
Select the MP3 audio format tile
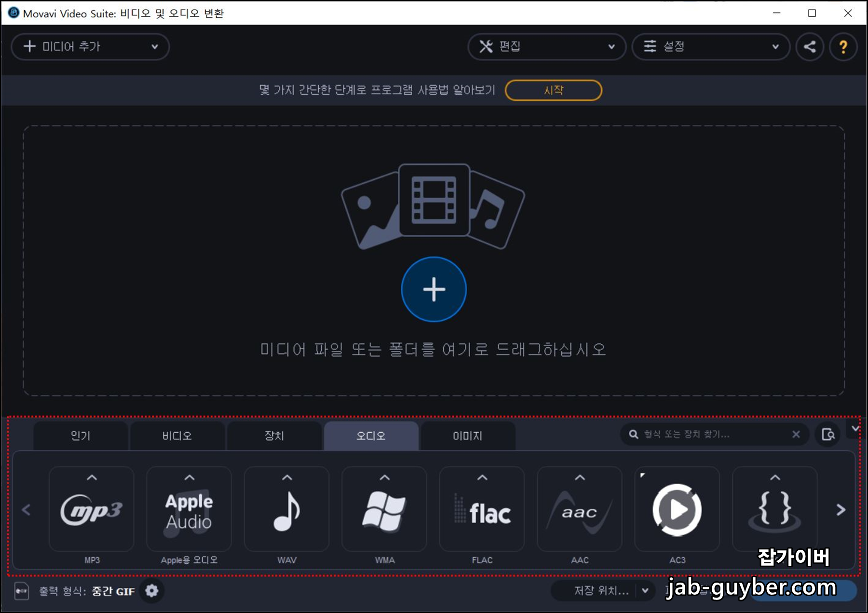tap(92, 509)
